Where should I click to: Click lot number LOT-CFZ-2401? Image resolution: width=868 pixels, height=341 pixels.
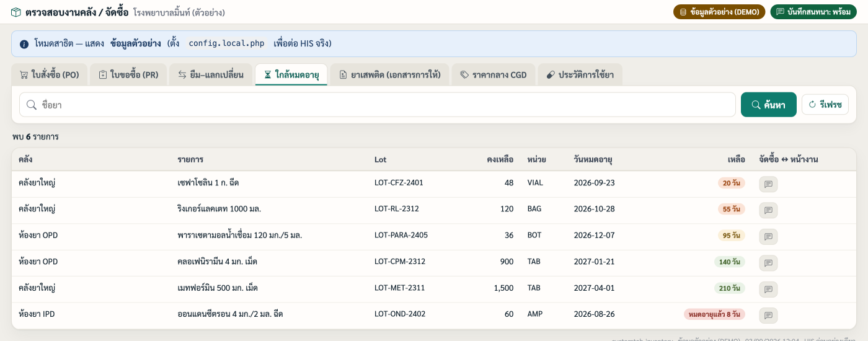coord(399,183)
